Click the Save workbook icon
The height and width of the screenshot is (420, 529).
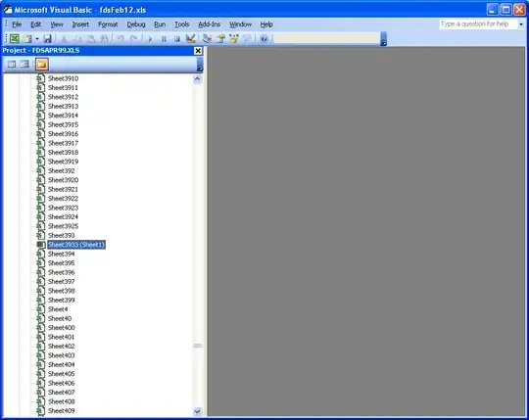click(x=47, y=38)
